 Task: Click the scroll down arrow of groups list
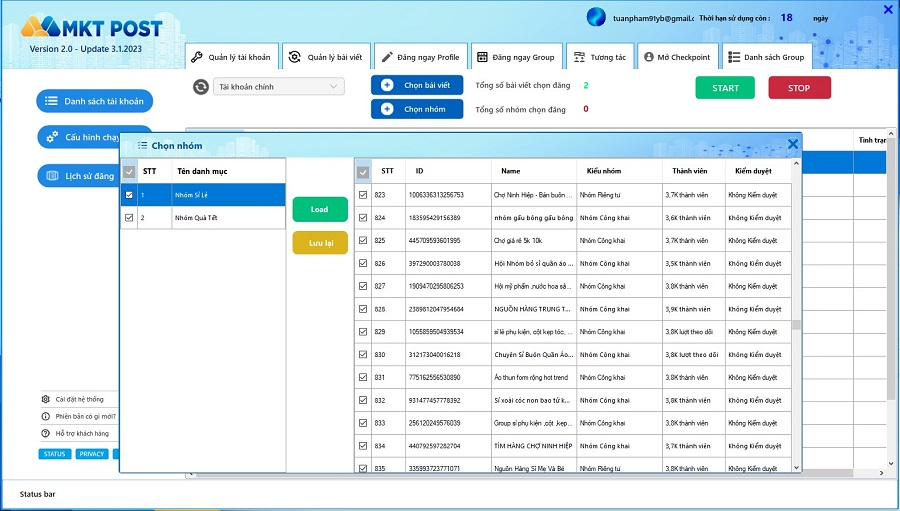796,467
